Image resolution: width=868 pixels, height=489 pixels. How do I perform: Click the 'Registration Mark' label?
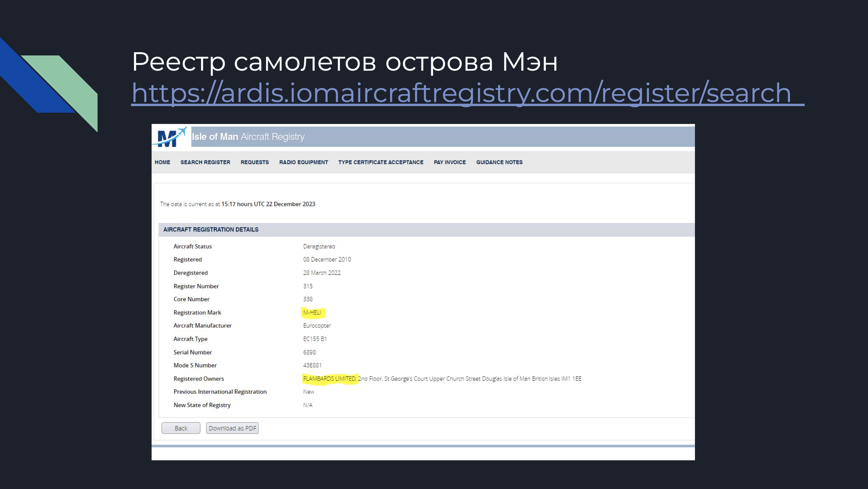pos(197,313)
